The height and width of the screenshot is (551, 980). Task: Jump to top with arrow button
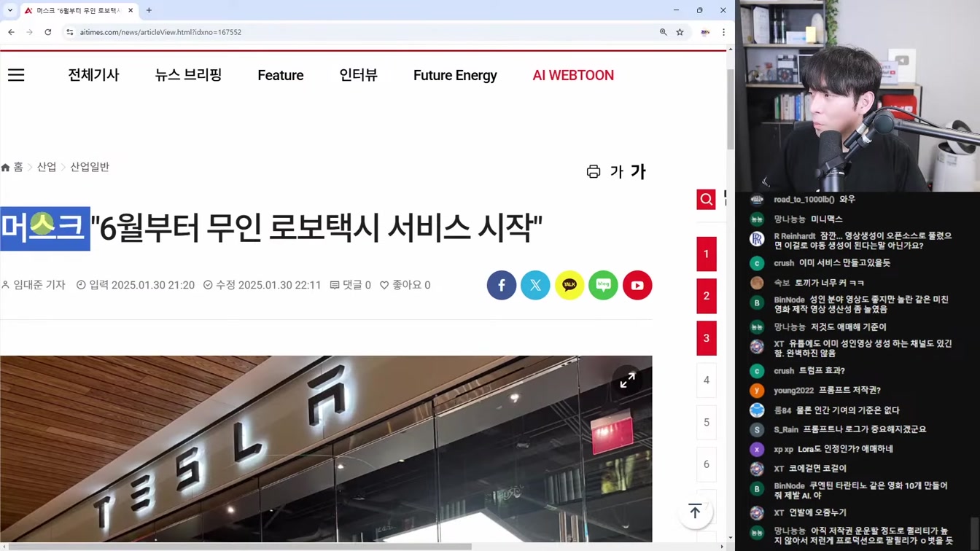[x=695, y=512]
